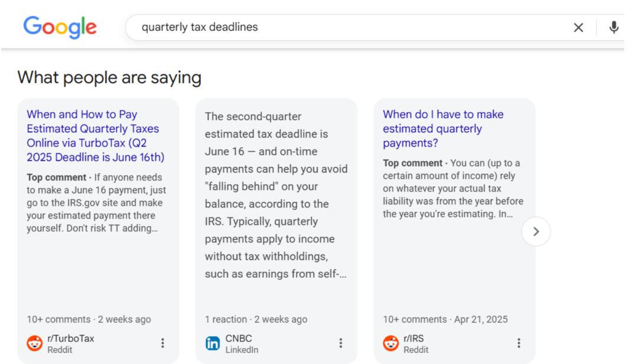Open "When and How to Pay Estimated Quarterly Taxes" link

(x=96, y=136)
